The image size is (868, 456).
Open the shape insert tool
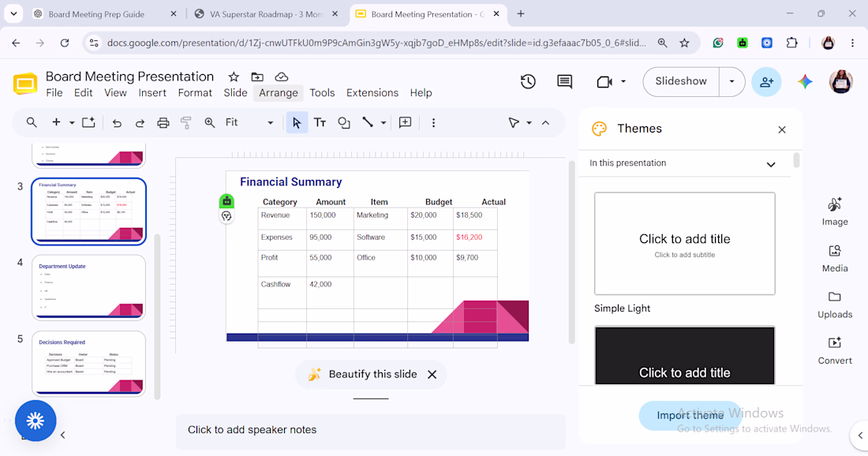pyautogui.click(x=344, y=122)
